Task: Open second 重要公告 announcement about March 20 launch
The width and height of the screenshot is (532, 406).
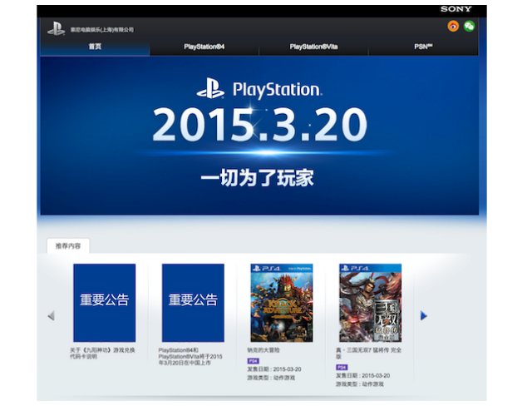Action: coord(193,303)
